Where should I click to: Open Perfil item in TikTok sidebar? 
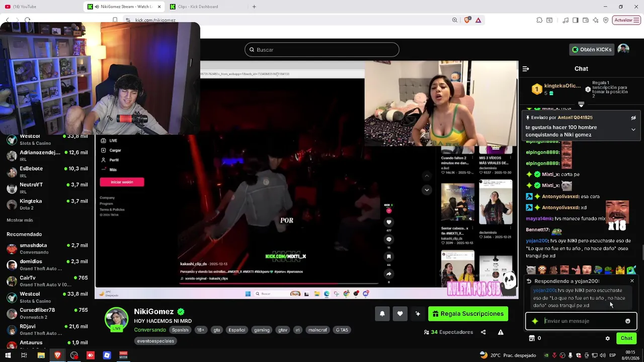tap(110, 160)
